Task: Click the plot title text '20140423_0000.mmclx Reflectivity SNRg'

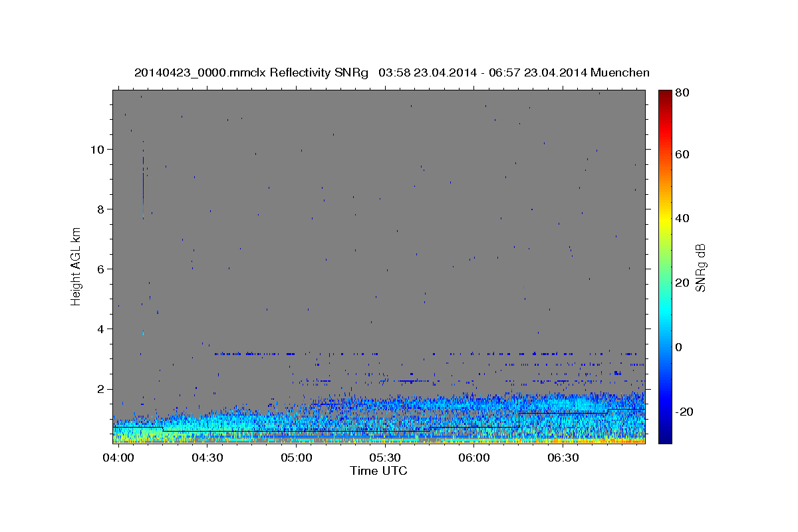Action: (x=251, y=72)
